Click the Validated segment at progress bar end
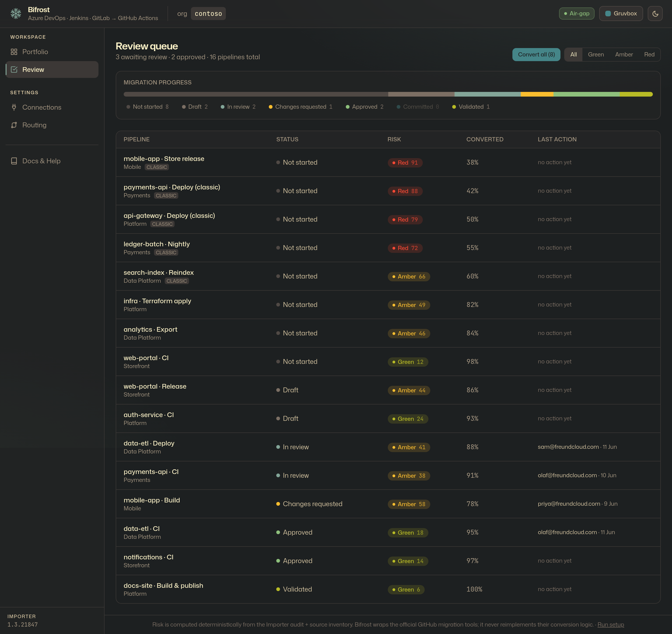672x634 pixels. pyautogui.click(x=636, y=94)
